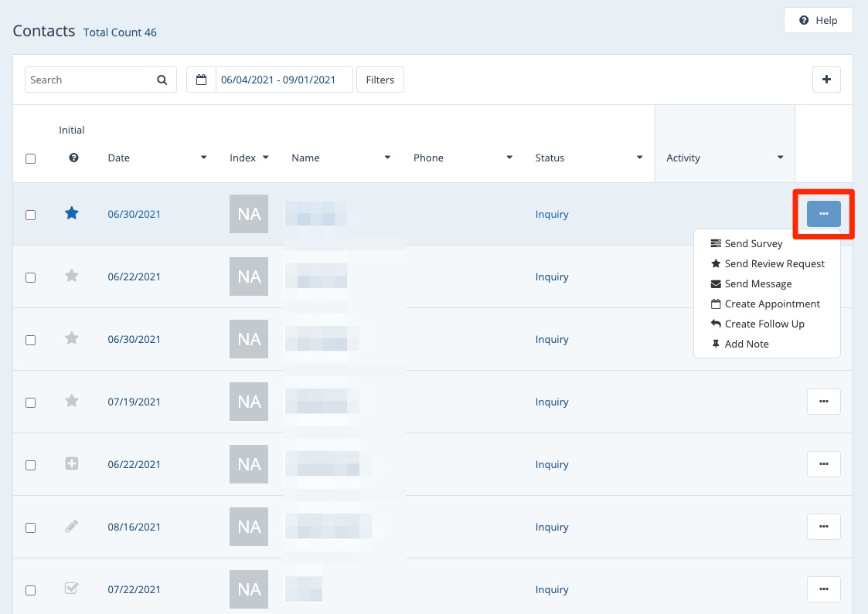Click the calendar icon beside date range
Viewport: 868px width, 614px height.
pyautogui.click(x=201, y=80)
